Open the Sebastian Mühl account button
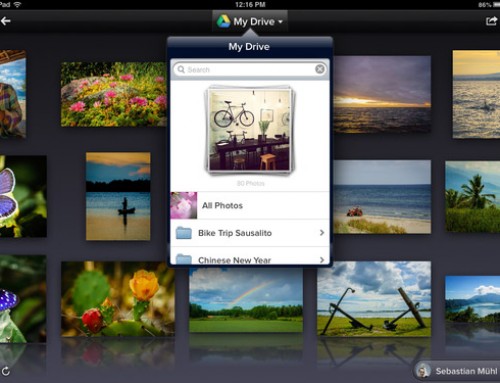Screen dimensions: 500x383 point(457,371)
